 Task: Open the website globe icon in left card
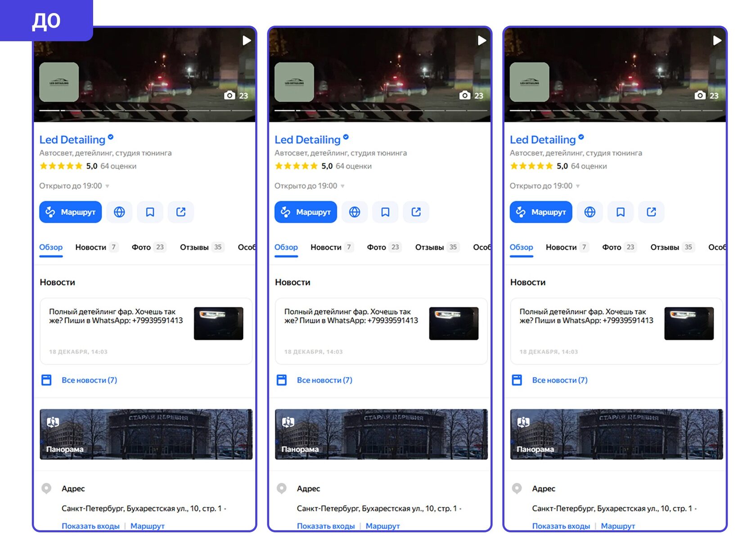coord(119,212)
